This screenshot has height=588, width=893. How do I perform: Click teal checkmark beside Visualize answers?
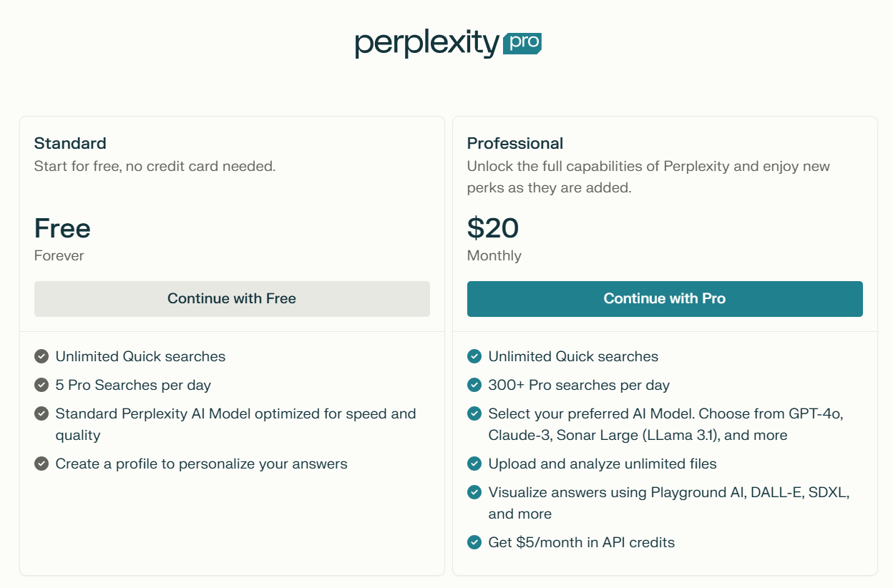474,492
